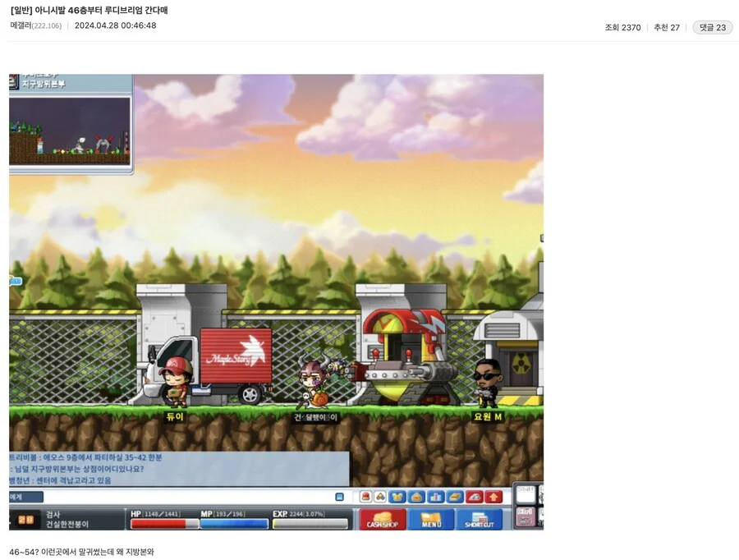Open the inventory bag icon button

pyautogui.click(x=417, y=497)
